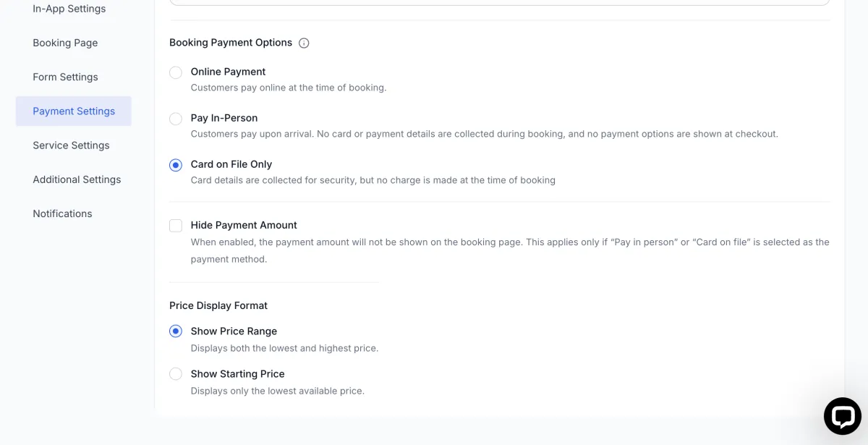The height and width of the screenshot is (445, 868).
Task: Choose the Pay In-Person option
Action: tap(176, 119)
